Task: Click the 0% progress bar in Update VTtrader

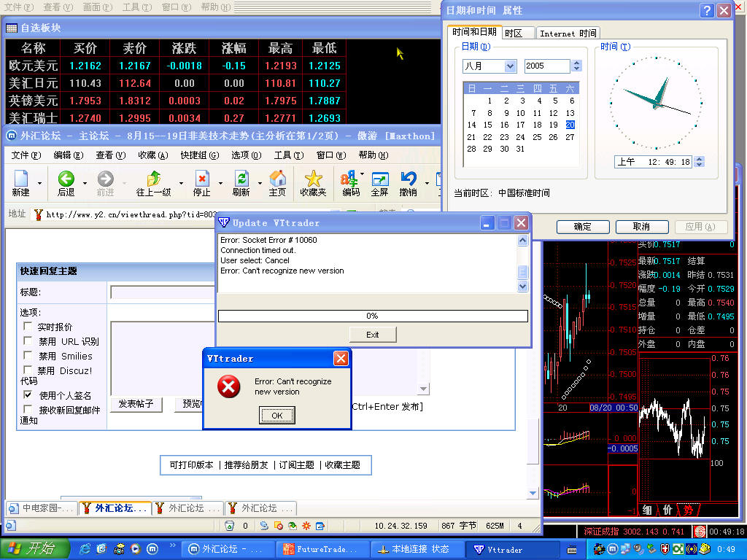Action: pyautogui.click(x=373, y=316)
